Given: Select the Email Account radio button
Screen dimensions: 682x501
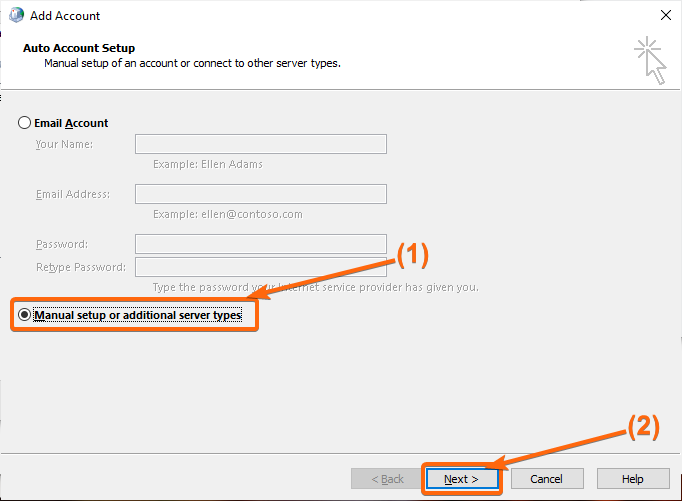Looking at the screenshot, I should [x=24, y=123].
